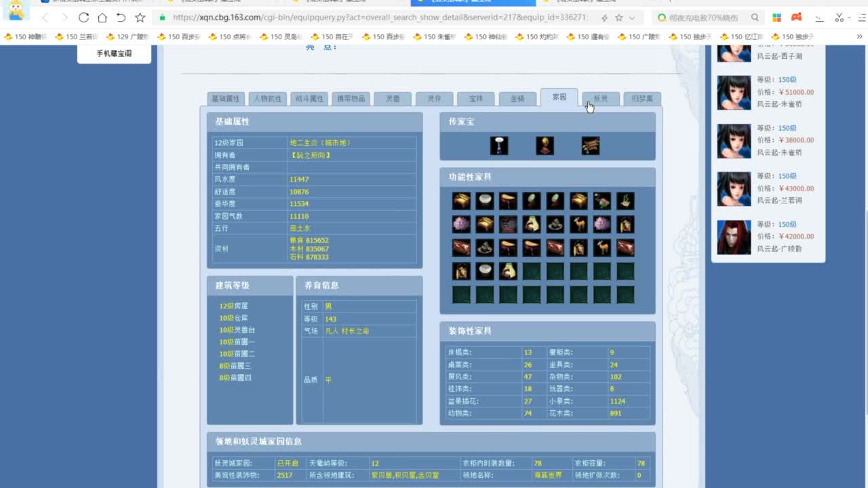The image size is (868, 488).
Task: Click first furniture icon in 功能性家具 first row
Action: click(x=461, y=201)
